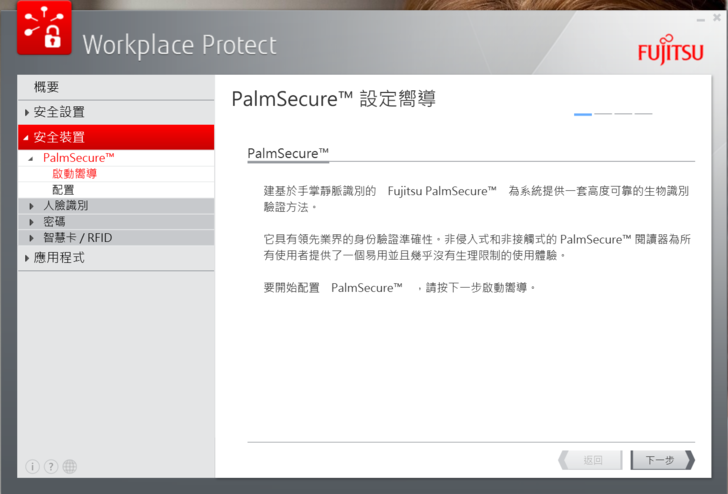The image size is (728, 494).
Task: Click the question mark help icon
Action: coord(51,466)
